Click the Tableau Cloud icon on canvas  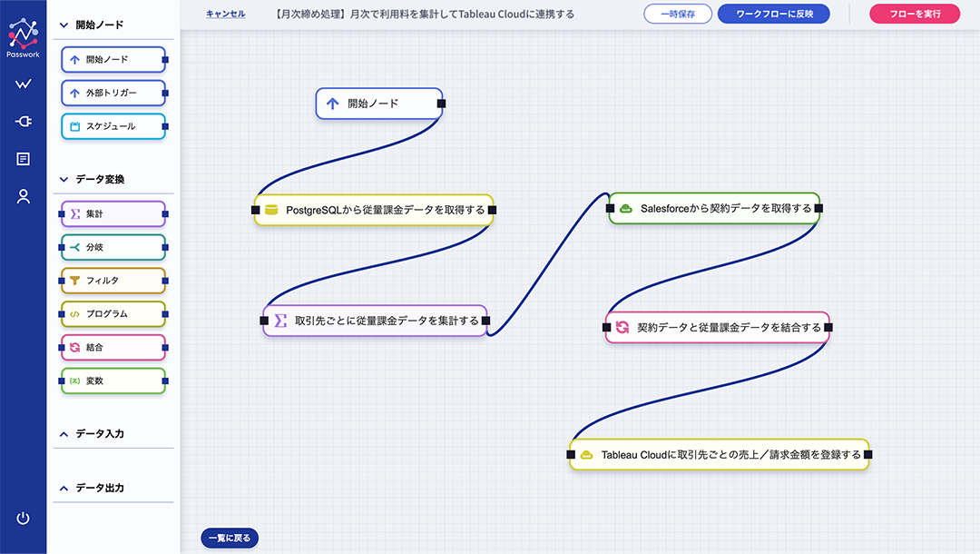pyautogui.click(x=586, y=455)
